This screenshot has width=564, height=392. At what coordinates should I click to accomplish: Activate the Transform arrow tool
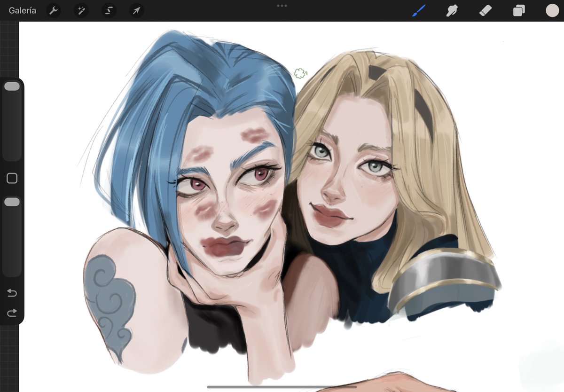136,10
